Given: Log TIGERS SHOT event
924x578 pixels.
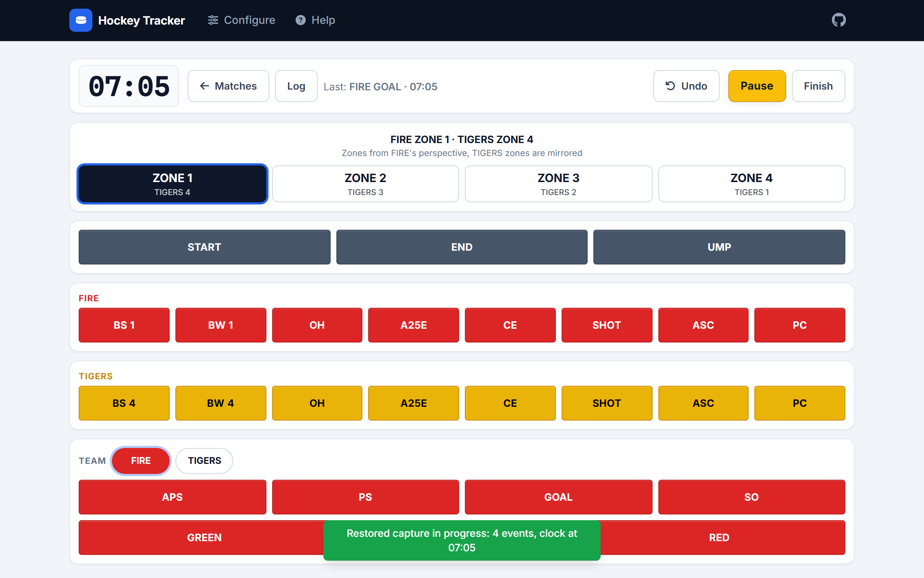Looking at the screenshot, I should click(607, 403).
